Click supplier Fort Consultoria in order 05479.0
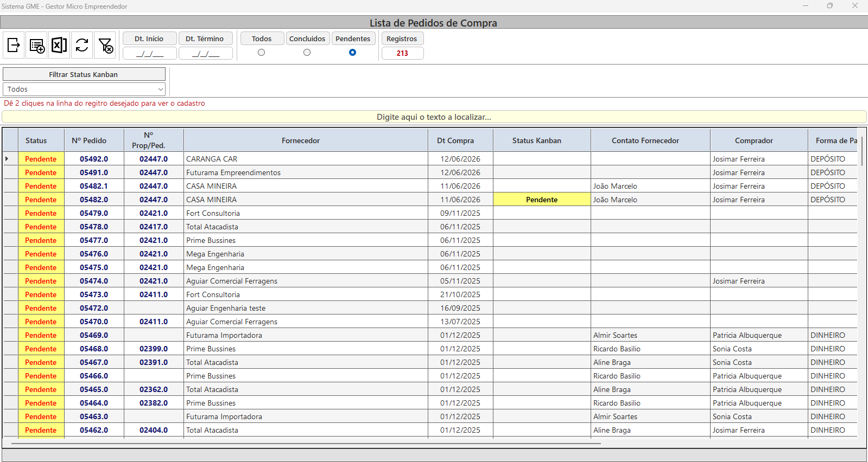Screen dimensions: 868x462 213,213
